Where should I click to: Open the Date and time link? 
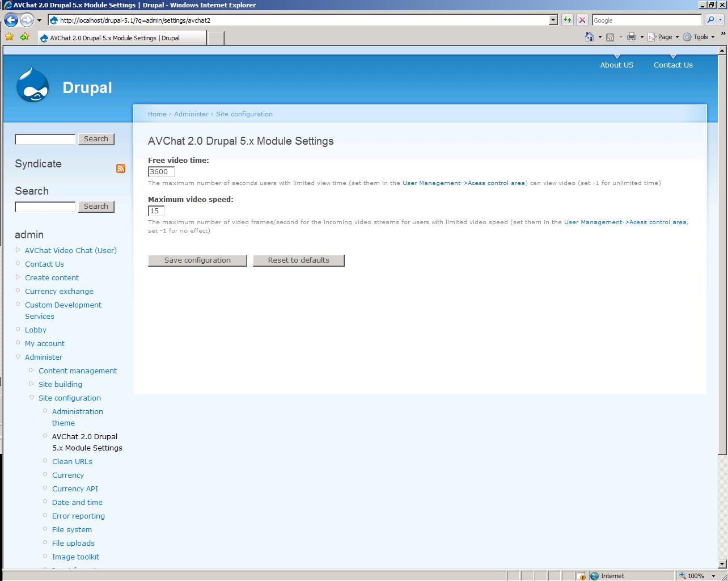tap(77, 502)
